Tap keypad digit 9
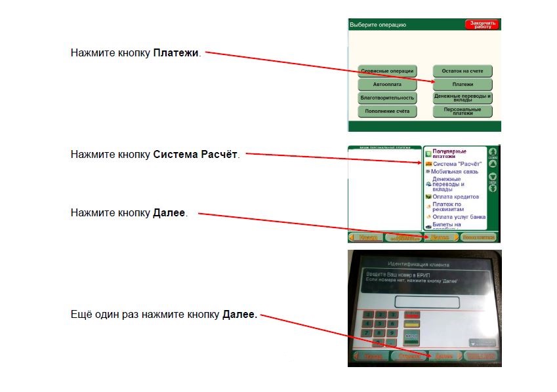 pos(392,333)
